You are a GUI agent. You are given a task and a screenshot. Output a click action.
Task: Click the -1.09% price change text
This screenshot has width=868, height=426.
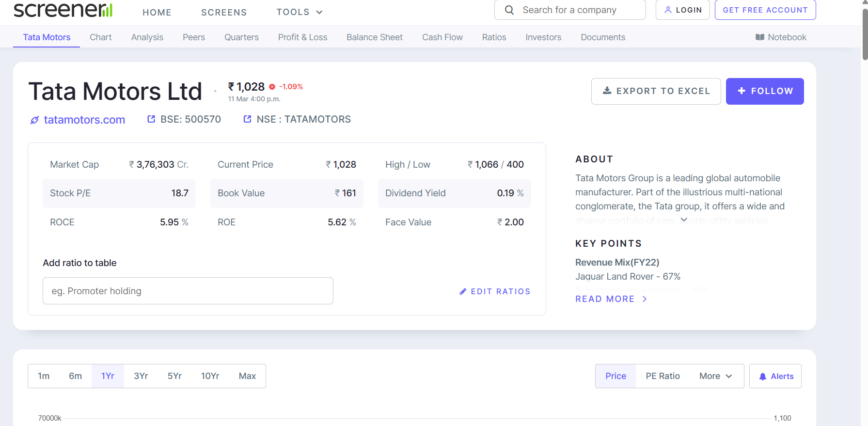291,87
